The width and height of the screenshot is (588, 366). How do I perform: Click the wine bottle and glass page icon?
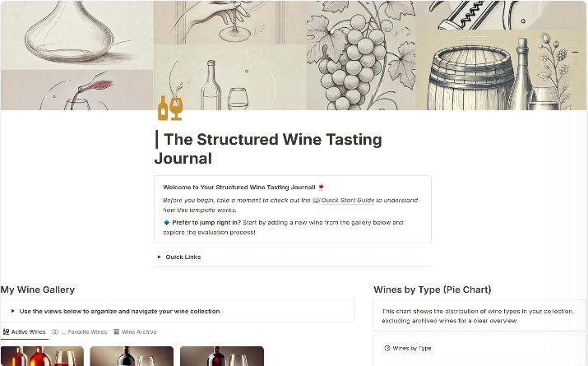(x=170, y=109)
